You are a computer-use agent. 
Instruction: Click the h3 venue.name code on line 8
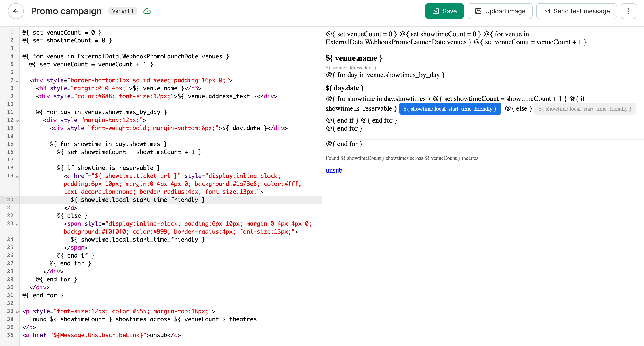(x=119, y=88)
